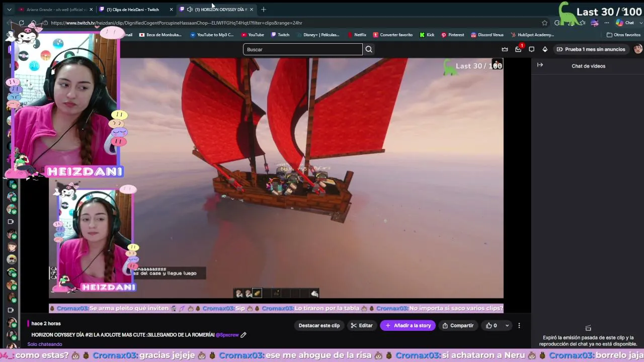Open the Copilot Chat button

pos(624,23)
